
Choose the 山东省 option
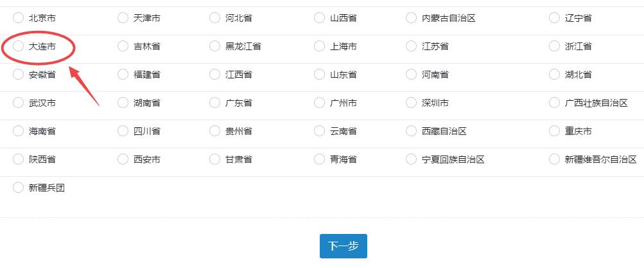click(319, 75)
